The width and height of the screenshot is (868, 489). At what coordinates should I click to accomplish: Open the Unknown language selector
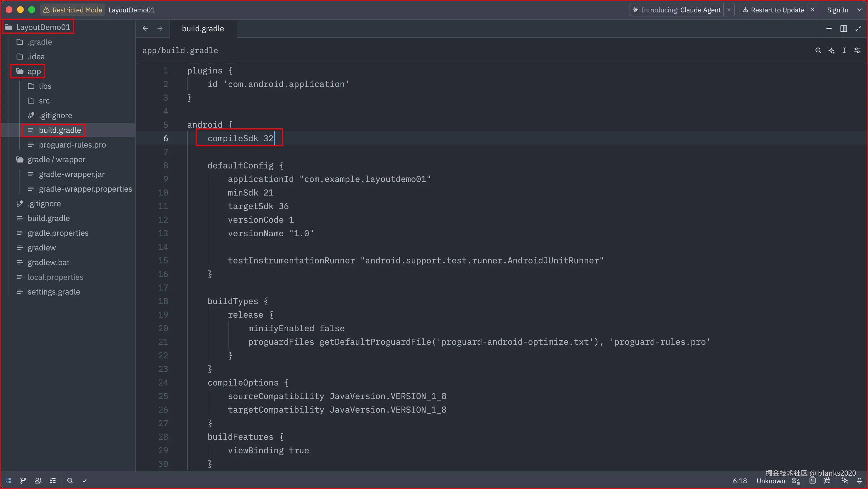771,481
